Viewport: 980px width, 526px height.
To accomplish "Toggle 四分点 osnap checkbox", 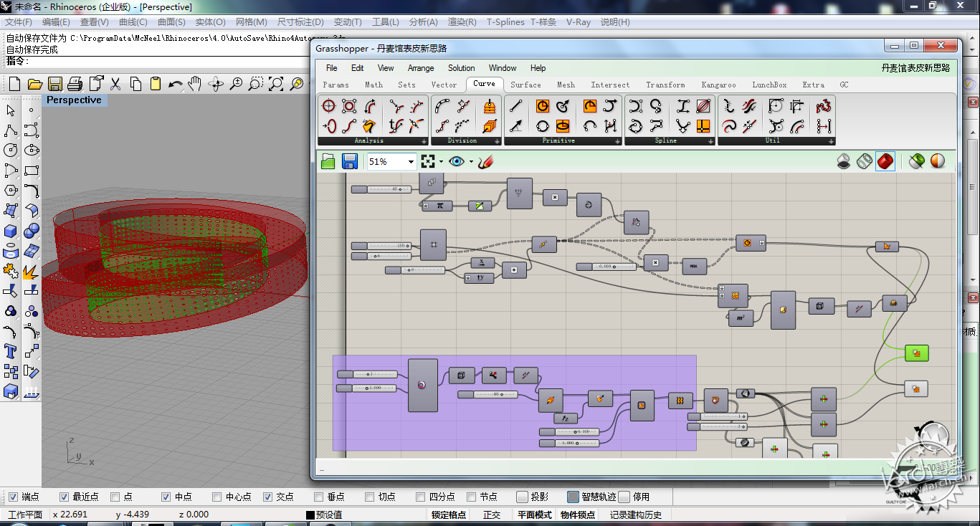I will coord(421,497).
